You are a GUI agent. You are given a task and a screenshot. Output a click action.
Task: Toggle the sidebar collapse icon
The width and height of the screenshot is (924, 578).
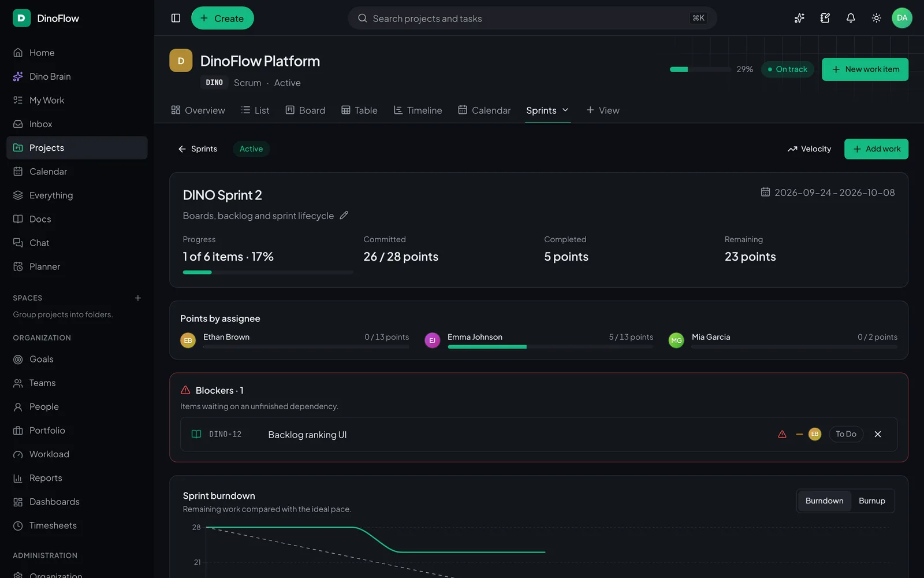click(176, 18)
